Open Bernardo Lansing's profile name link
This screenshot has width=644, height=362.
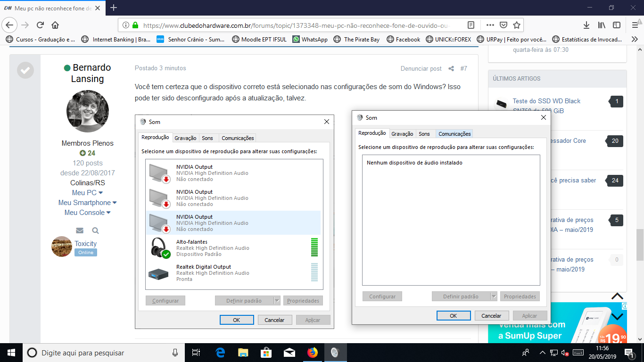pyautogui.click(x=88, y=73)
